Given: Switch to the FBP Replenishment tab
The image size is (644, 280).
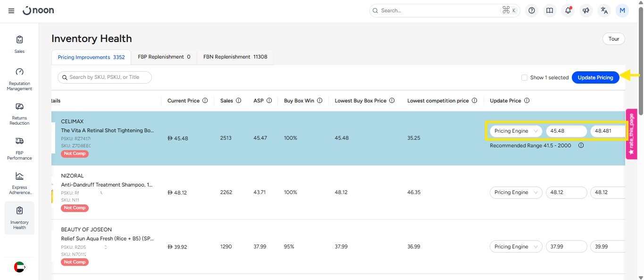Looking at the screenshot, I should [164, 57].
